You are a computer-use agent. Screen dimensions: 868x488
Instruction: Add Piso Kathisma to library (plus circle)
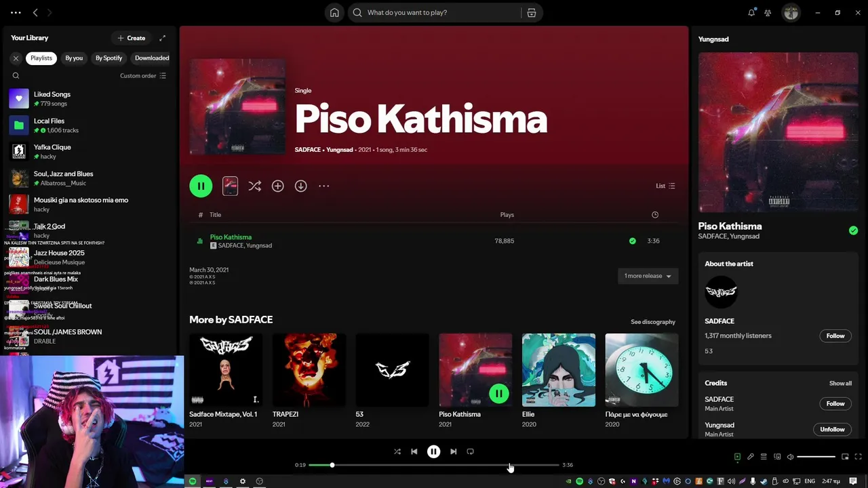[278, 186]
